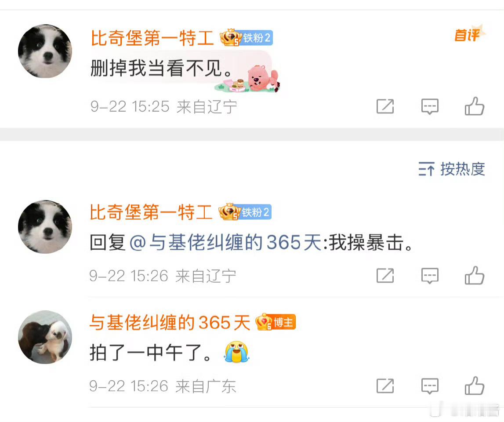The width and height of the screenshot is (504, 422).
Task: Tap the @与基佬纠缠的365天 mention link
Action: [225, 243]
